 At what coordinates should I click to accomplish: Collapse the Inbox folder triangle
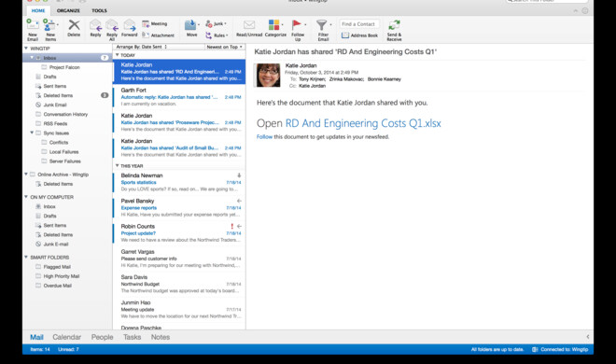(x=32, y=58)
